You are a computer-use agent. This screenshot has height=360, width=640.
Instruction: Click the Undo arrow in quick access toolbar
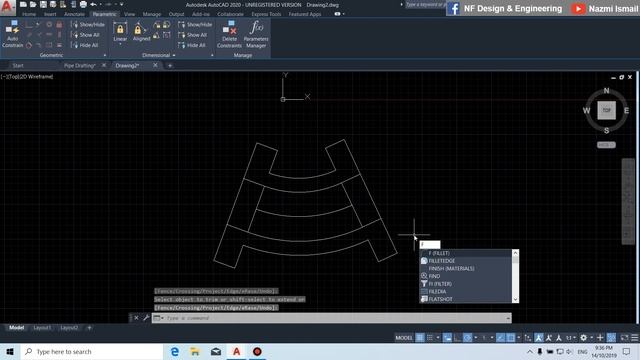coord(93,4)
